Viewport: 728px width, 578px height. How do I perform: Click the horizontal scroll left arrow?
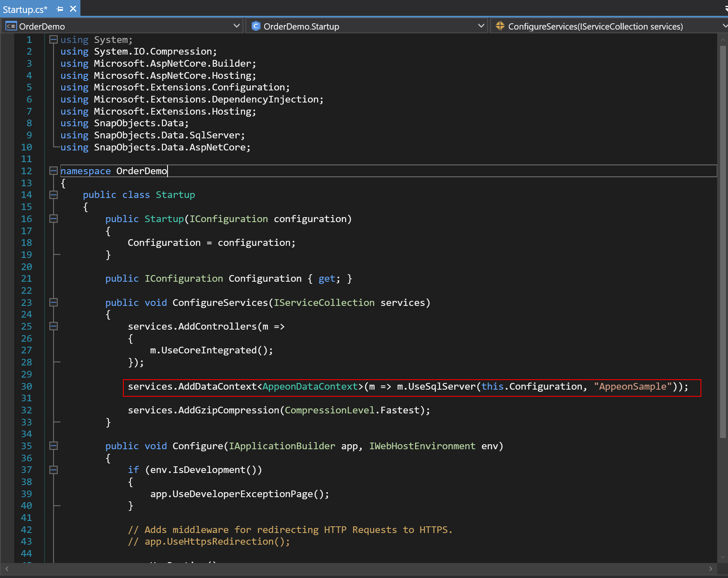[7, 569]
